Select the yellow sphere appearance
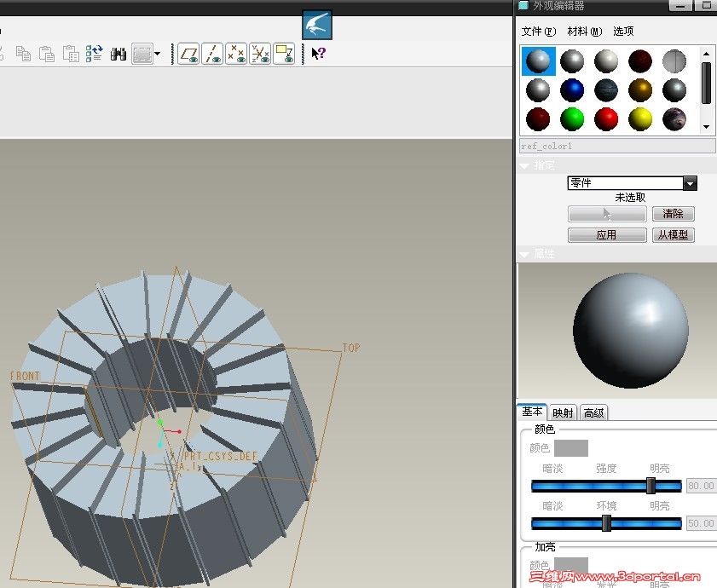Viewport: 717px width, 588px height. click(640, 119)
